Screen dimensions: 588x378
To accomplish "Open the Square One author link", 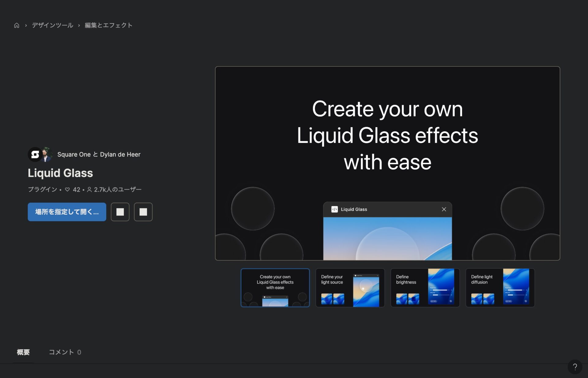I will coord(74,154).
